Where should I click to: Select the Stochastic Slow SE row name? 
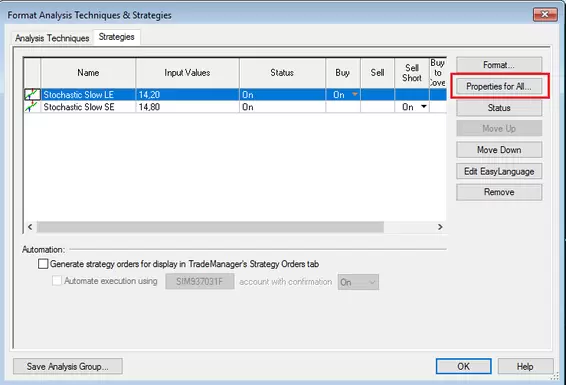79,107
